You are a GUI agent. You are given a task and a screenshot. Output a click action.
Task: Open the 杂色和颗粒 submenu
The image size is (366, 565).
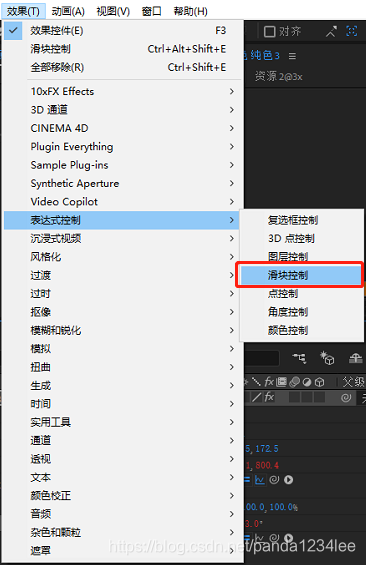coord(122,533)
